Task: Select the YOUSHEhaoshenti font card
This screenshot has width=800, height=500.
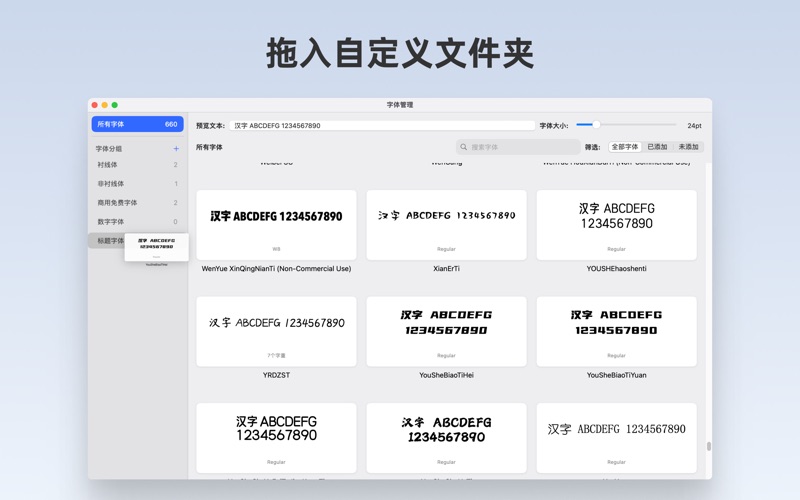Action: pos(616,224)
